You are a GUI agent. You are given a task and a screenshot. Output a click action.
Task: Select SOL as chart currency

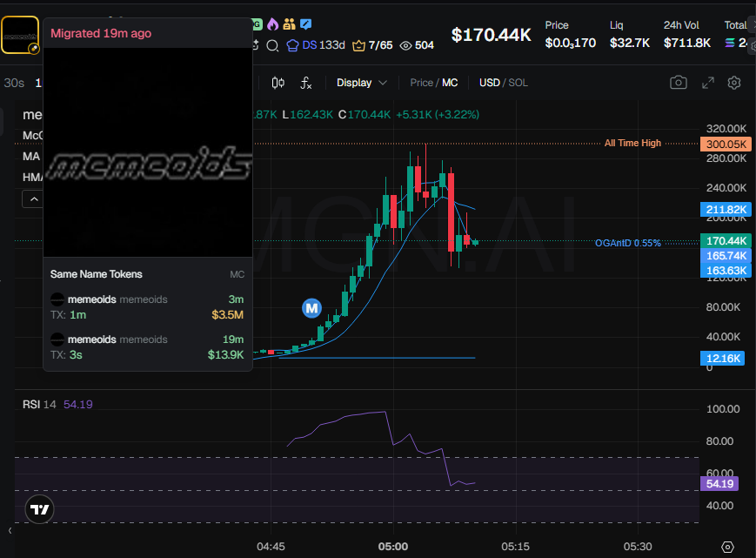[518, 83]
